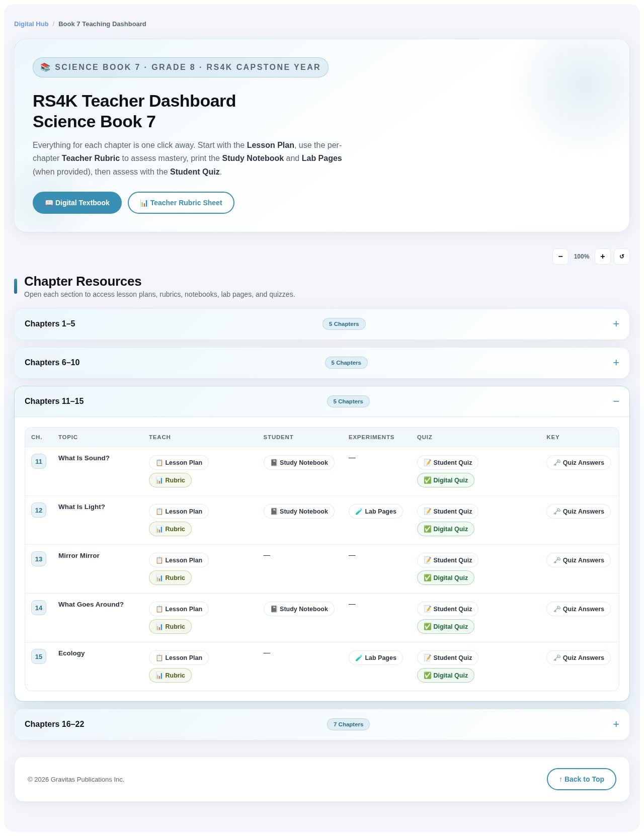Screen dimensions: 644x836
Task: Expand the Chapters 6–10 section
Action: coord(322,363)
